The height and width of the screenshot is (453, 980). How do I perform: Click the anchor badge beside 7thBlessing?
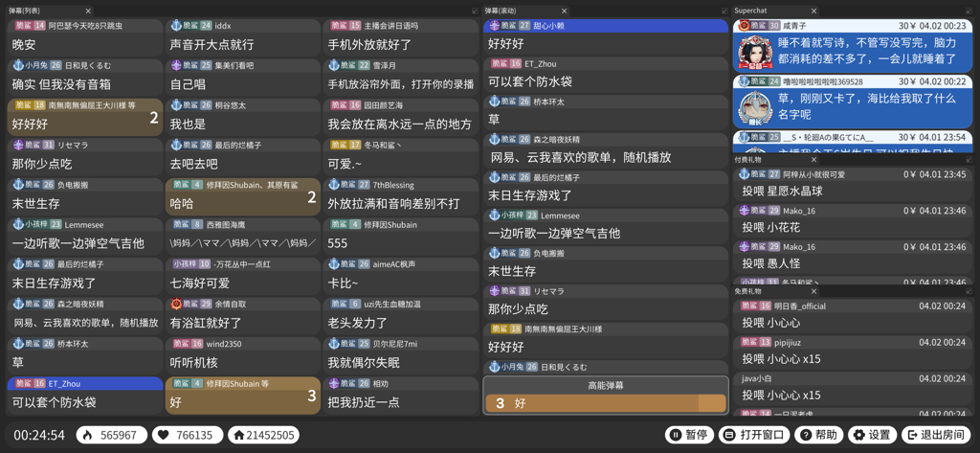tap(334, 185)
